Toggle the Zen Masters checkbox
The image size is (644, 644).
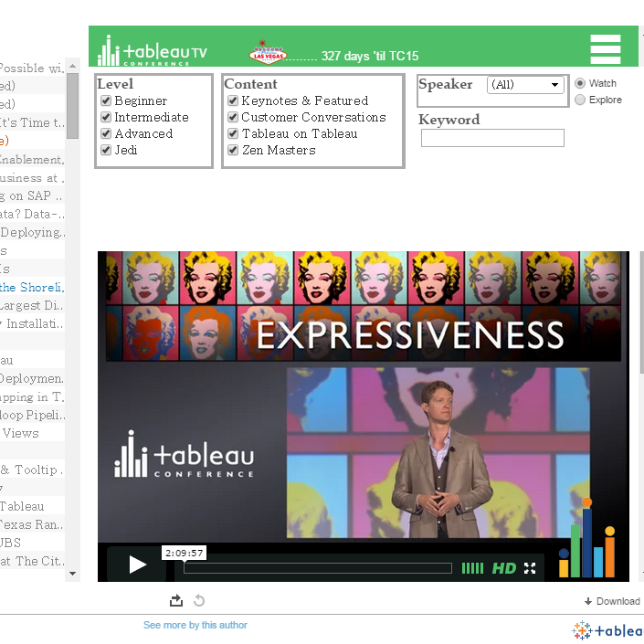233,151
